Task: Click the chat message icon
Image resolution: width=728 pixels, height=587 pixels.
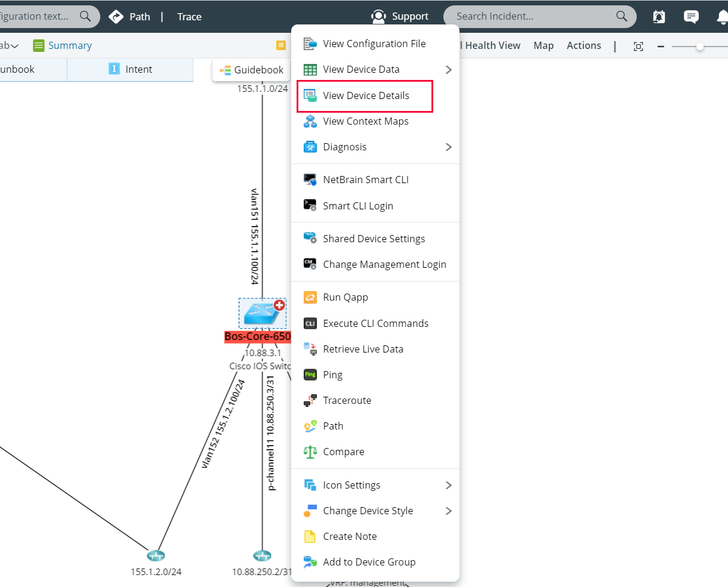Action: pyautogui.click(x=691, y=16)
